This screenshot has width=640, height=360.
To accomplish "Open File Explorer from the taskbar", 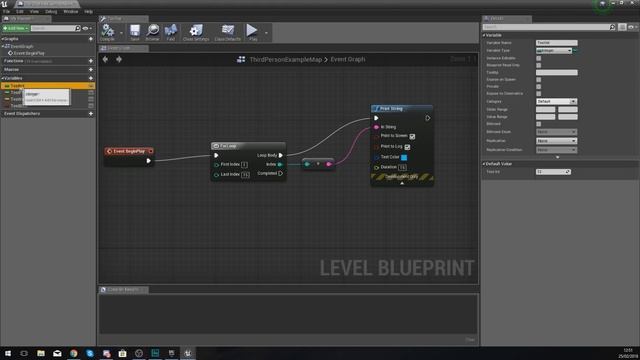I will [41, 353].
